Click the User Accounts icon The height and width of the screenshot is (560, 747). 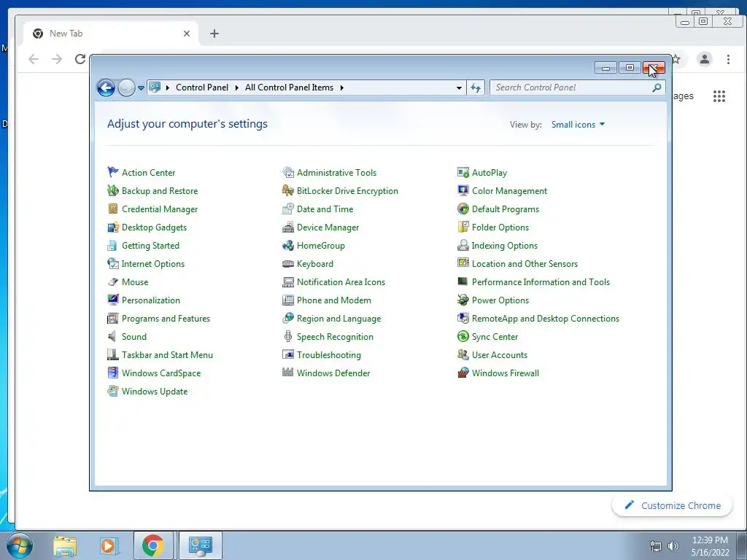[463, 355]
